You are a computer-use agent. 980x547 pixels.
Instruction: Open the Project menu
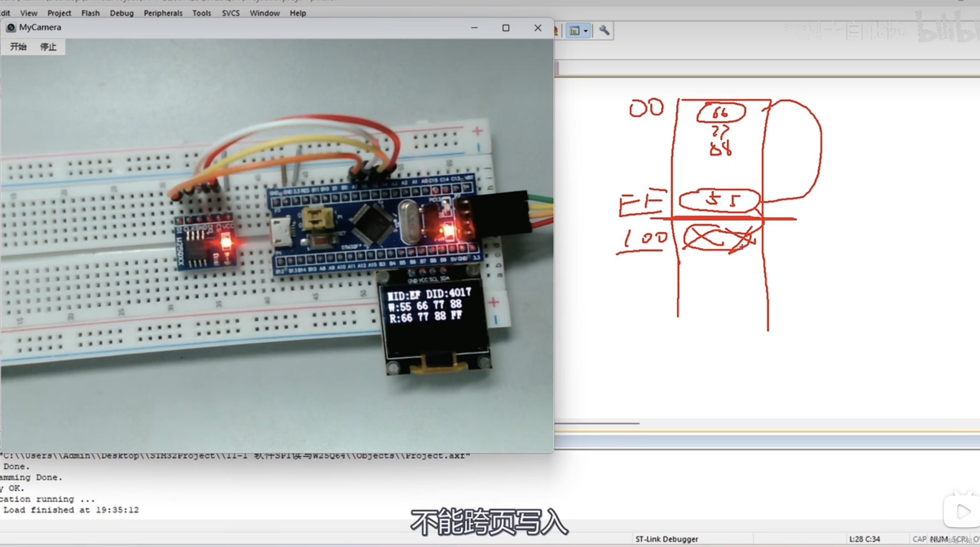pyautogui.click(x=59, y=13)
